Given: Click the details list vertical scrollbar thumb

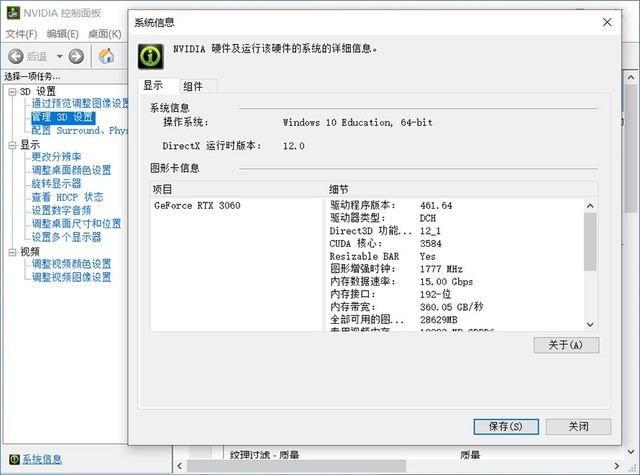Looking at the screenshot, I should click(x=590, y=242).
